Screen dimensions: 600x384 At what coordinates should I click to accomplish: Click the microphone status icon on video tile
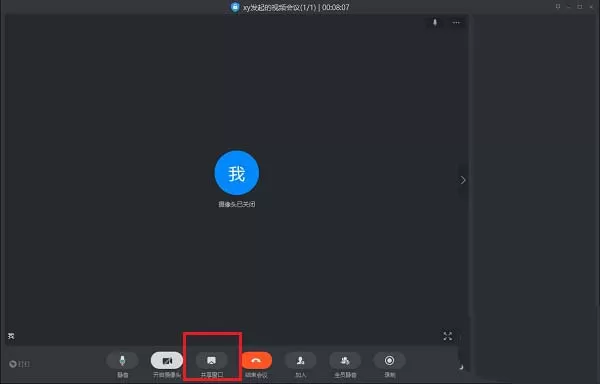pos(435,23)
